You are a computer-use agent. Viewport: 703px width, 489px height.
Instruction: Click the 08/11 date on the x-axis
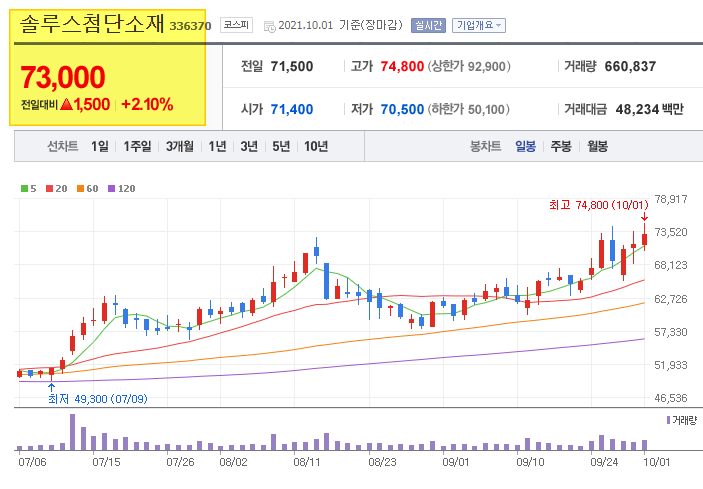click(x=307, y=462)
